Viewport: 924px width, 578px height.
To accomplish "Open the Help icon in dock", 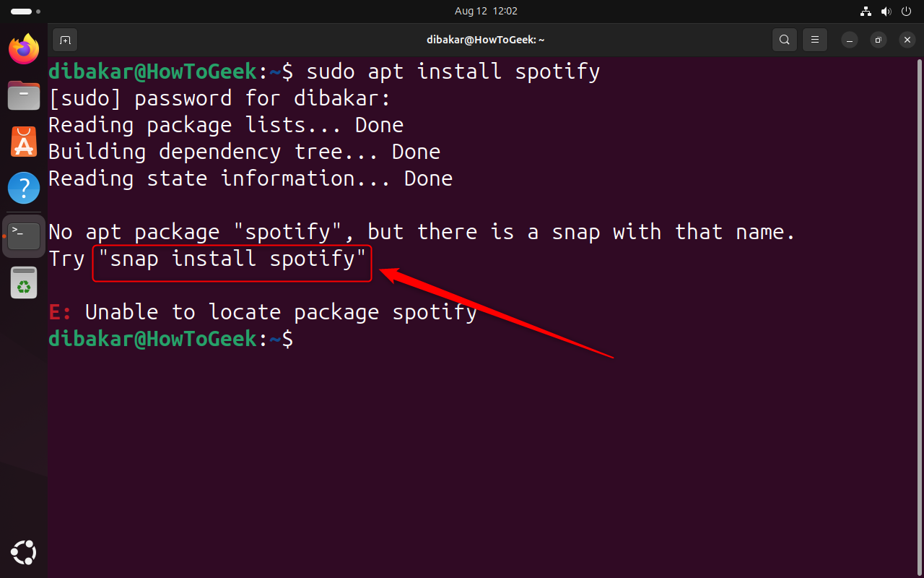I will coord(24,188).
